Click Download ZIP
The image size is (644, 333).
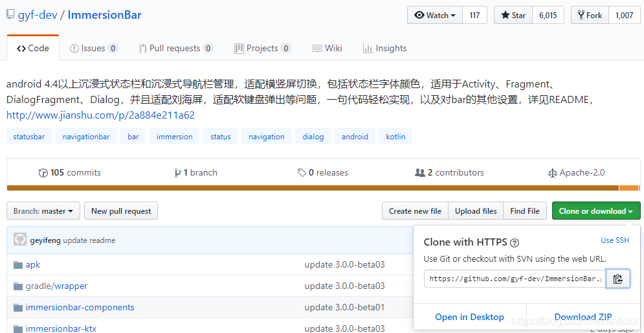pos(583,317)
